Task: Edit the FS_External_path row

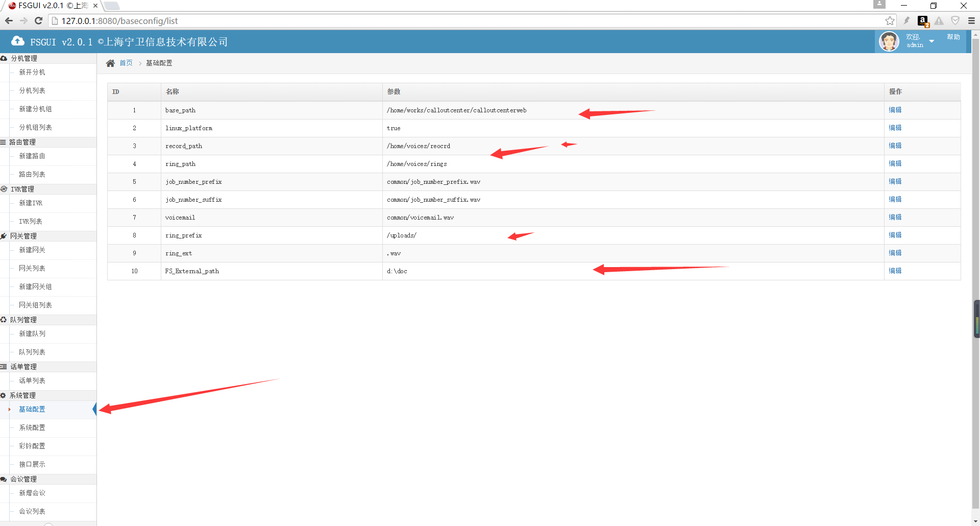Action: [895, 271]
